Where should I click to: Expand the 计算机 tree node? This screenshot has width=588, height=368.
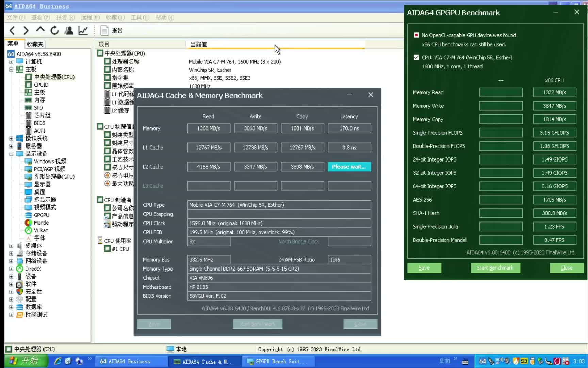pyautogui.click(x=11, y=61)
